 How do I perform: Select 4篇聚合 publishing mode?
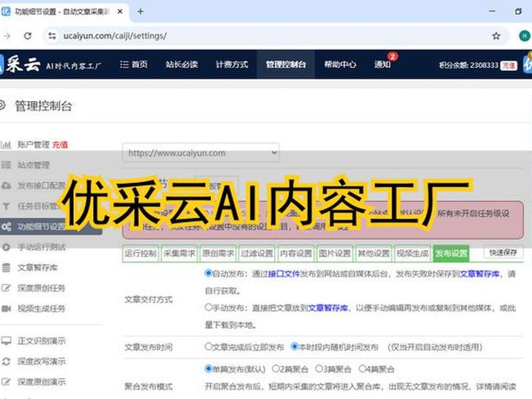pos(362,368)
